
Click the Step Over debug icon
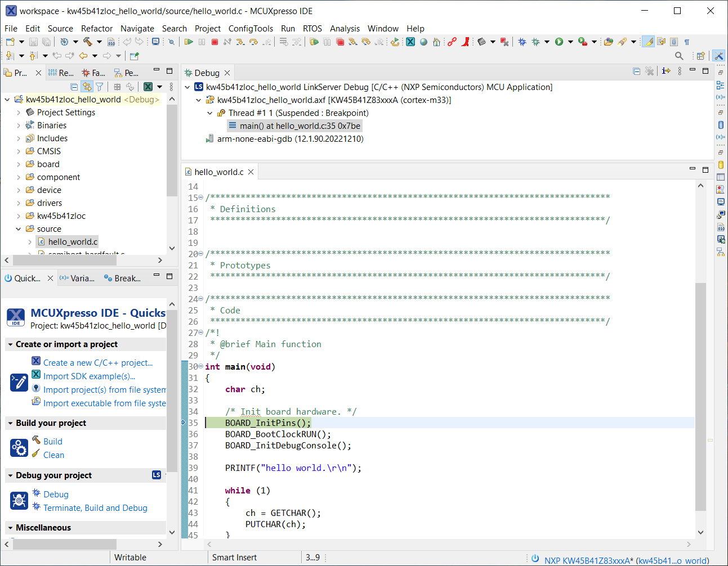[253, 42]
